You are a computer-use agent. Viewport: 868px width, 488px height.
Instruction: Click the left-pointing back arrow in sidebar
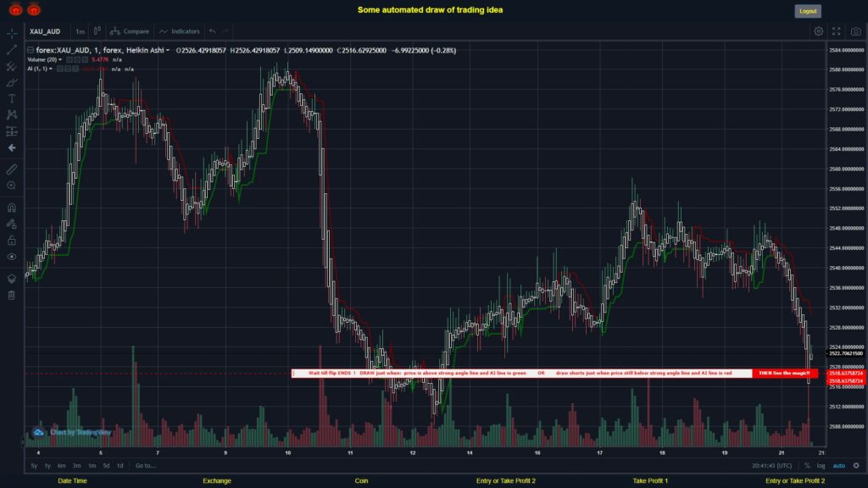click(x=12, y=147)
